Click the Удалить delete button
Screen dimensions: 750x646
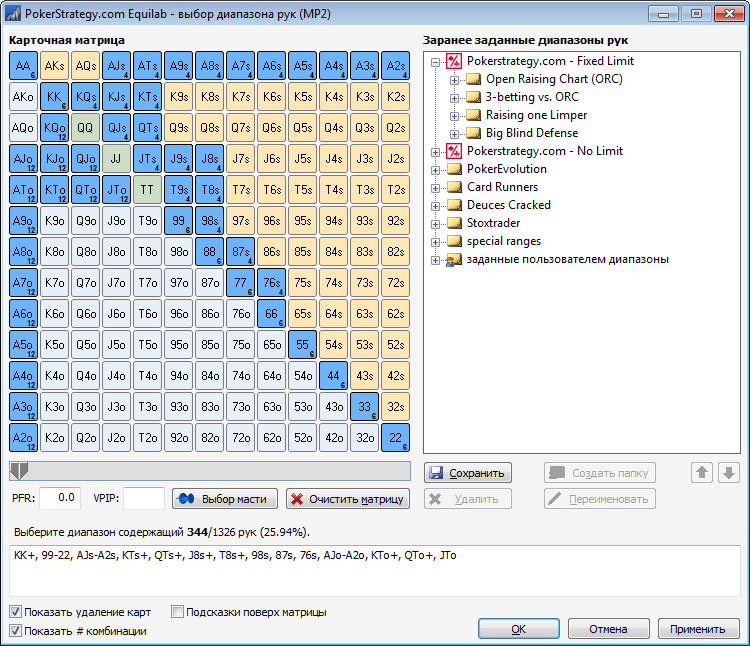click(468, 499)
